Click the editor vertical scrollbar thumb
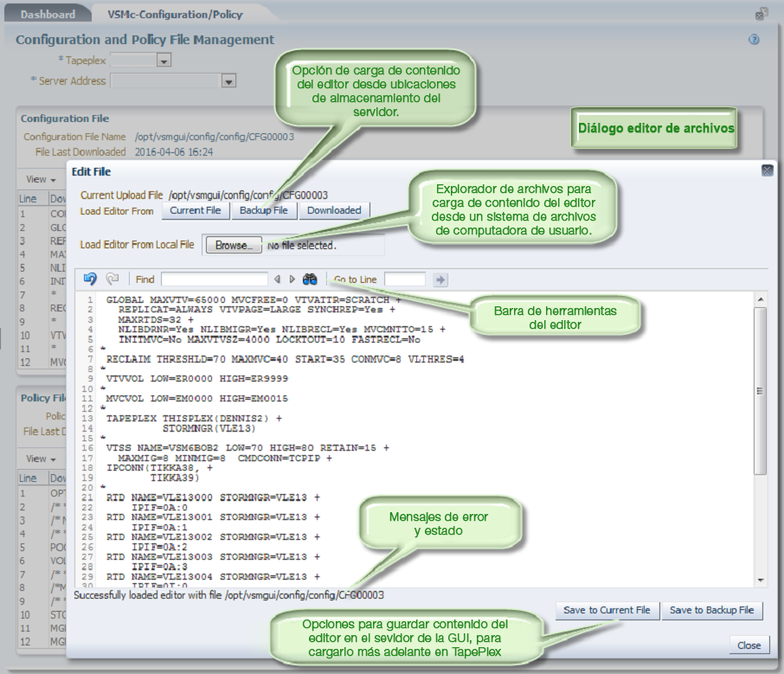Viewport: 784px width, 674px height. tap(760, 390)
